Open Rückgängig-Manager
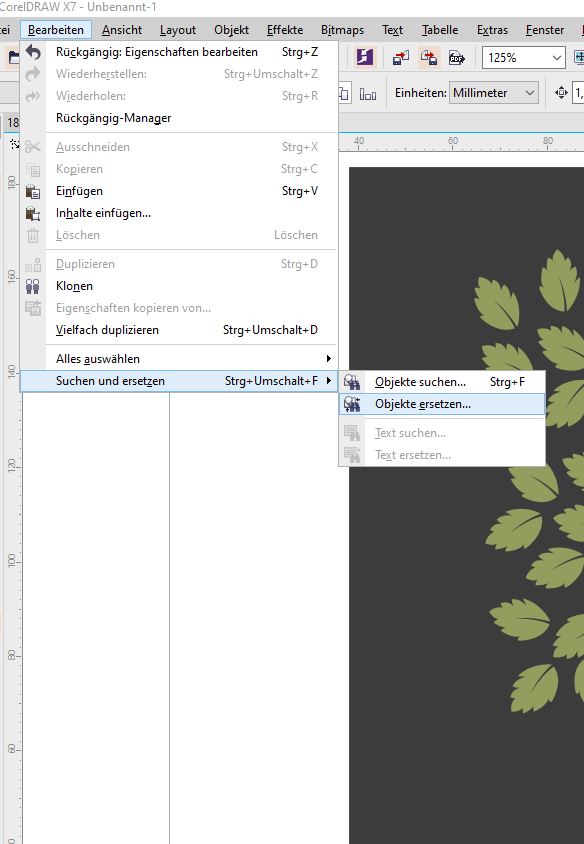 (179, 118)
